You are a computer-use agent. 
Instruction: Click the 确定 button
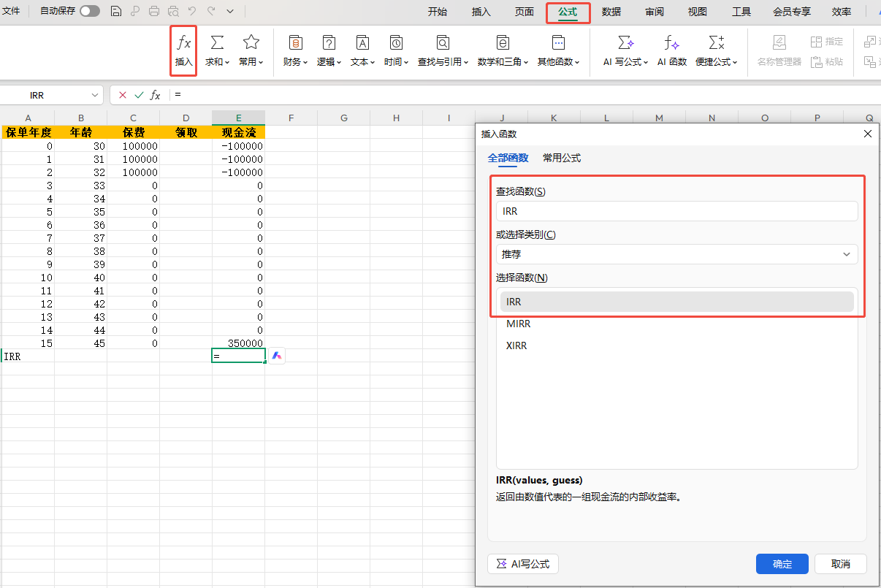click(782, 564)
